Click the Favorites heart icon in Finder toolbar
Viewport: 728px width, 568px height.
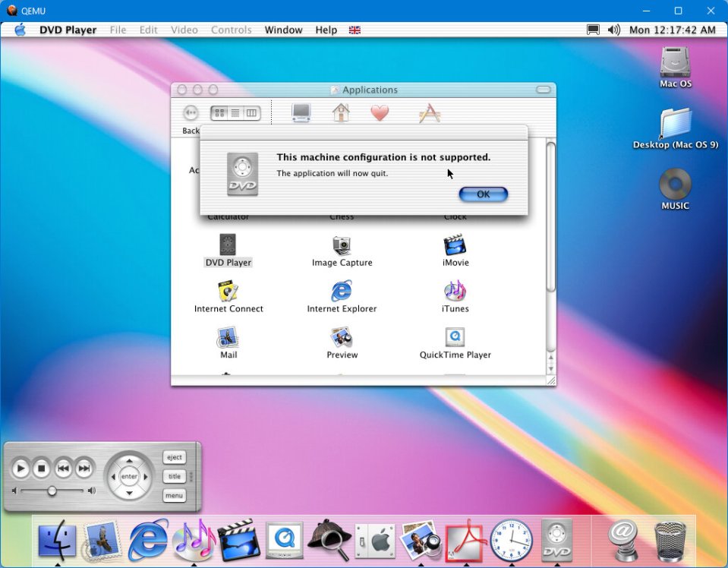tap(380, 113)
